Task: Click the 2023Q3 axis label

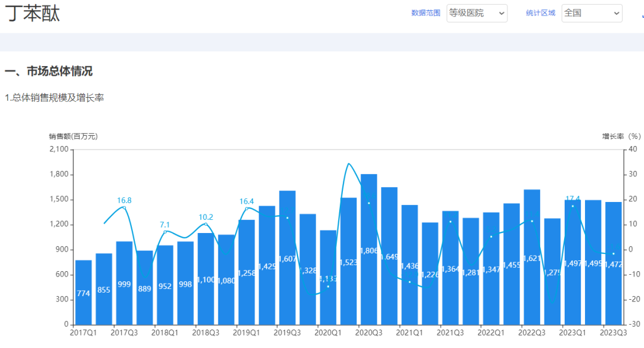Action: click(614, 333)
